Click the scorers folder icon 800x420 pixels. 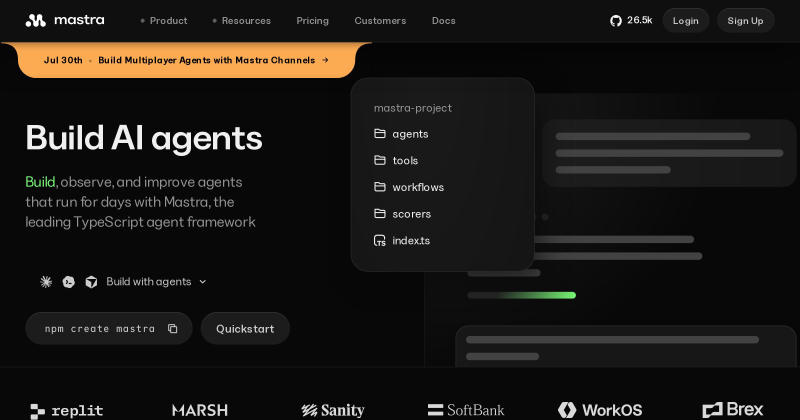pyautogui.click(x=380, y=213)
